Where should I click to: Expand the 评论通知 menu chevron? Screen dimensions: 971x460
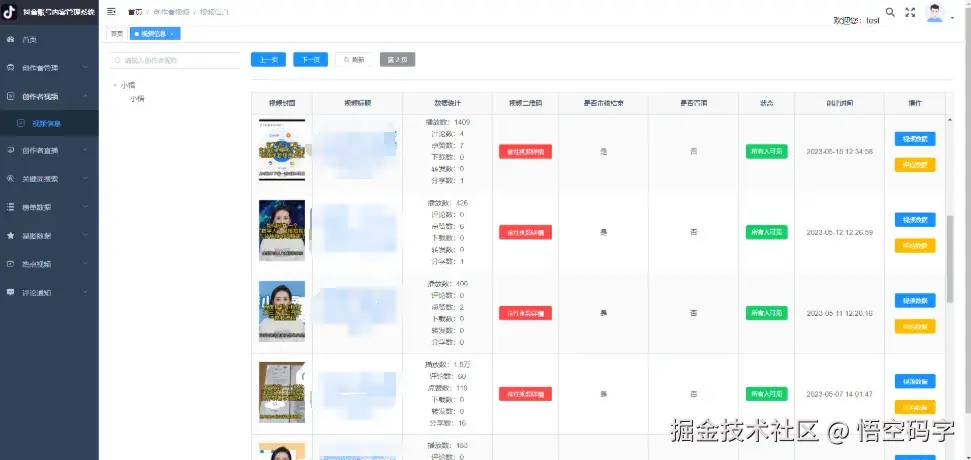(85, 292)
